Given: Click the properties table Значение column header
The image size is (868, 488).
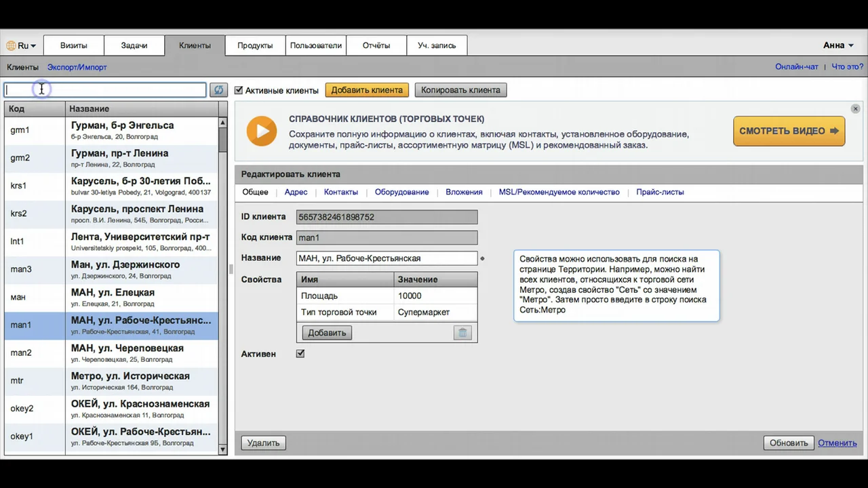Looking at the screenshot, I should tap(435, 279).
